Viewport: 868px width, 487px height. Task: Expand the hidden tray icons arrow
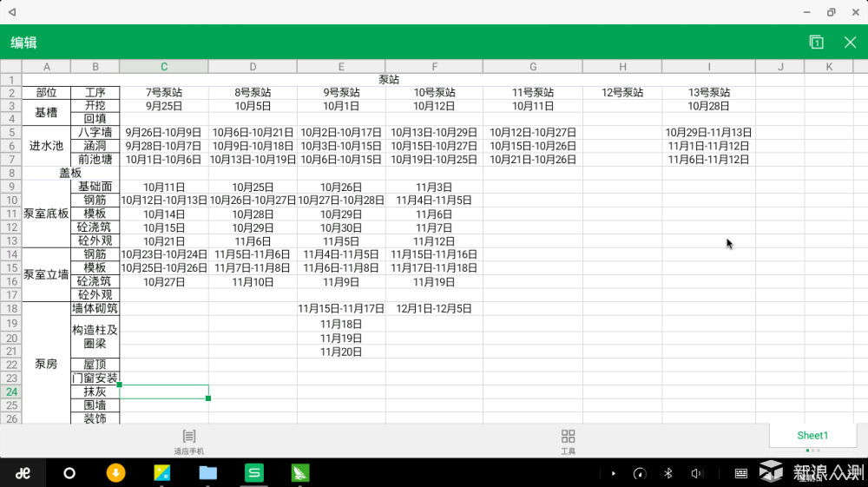click(614, 473)
